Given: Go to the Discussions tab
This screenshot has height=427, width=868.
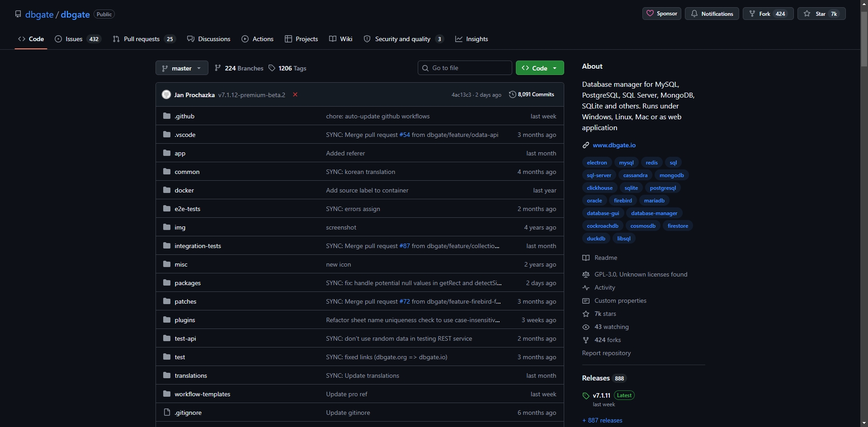Looking at the screenshot, I should [x=209, y=39].
